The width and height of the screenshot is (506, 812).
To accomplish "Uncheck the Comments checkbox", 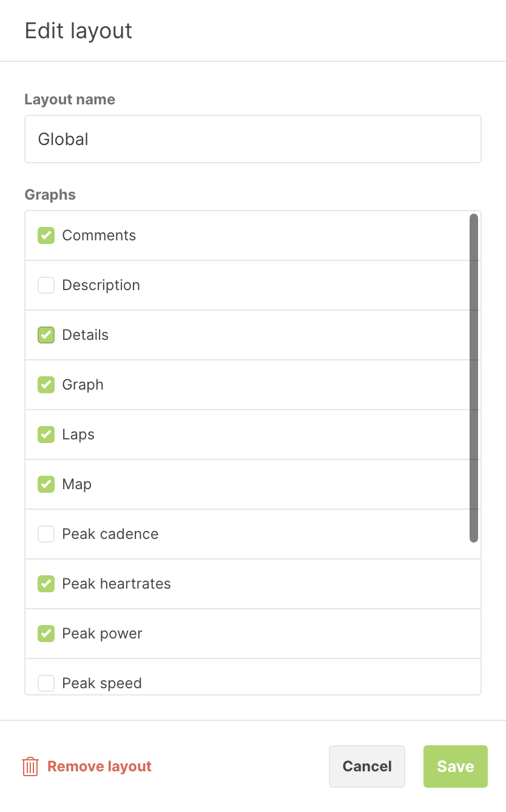I will point(46,235).
